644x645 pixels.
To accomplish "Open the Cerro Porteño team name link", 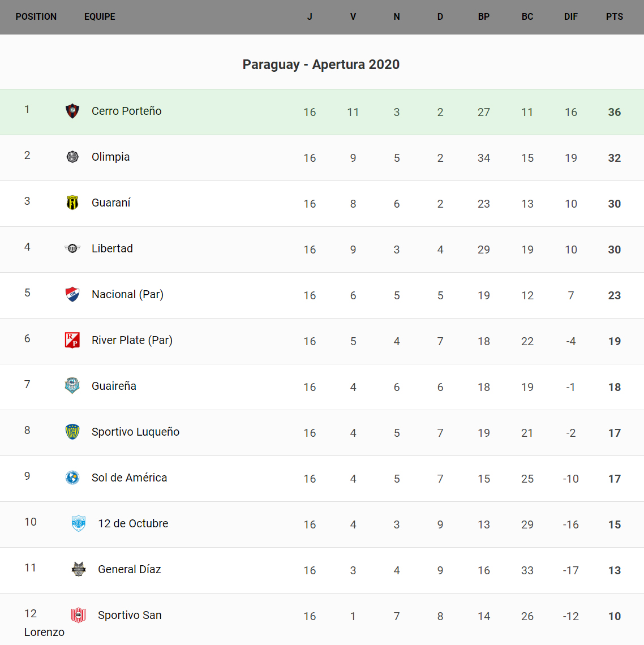I will pyautogui.click(x=126, y=111).
